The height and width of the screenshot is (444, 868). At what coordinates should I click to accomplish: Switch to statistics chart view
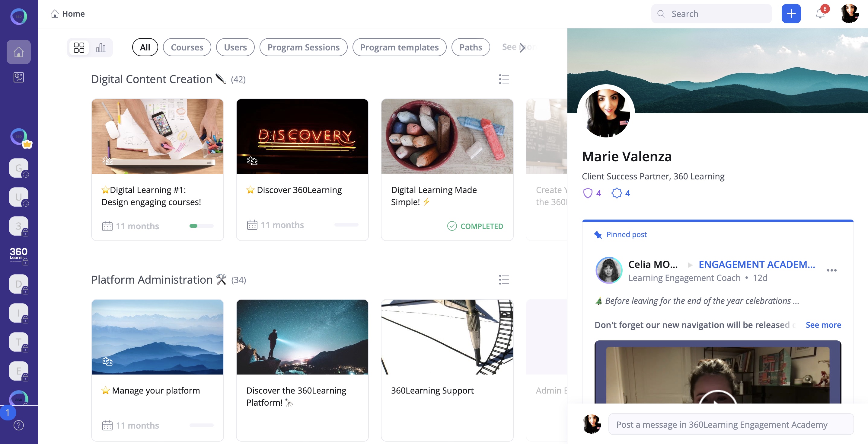[x=101, y=47]
